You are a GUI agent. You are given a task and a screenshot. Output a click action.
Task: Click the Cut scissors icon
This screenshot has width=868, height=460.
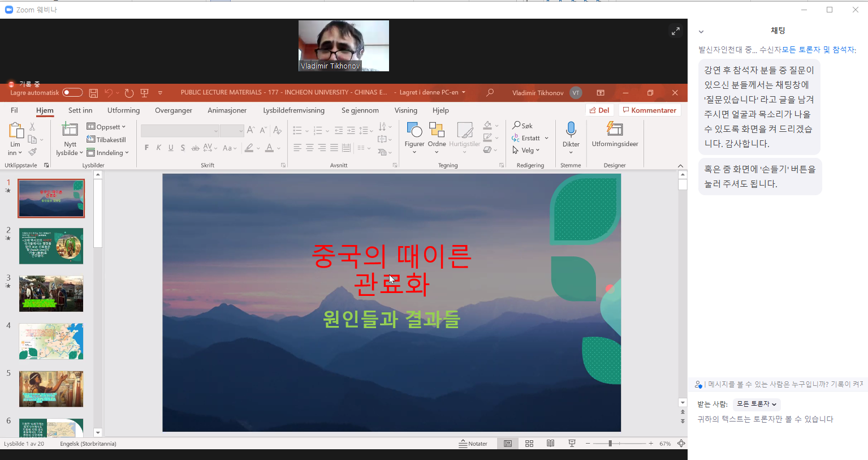[x=32, y=127]
